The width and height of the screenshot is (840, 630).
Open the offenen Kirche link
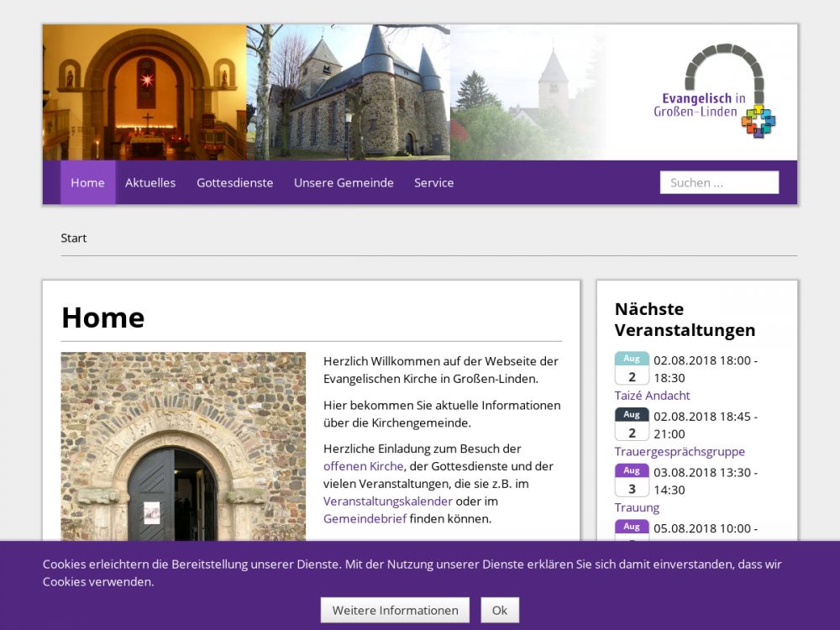[x=363, y=466]
